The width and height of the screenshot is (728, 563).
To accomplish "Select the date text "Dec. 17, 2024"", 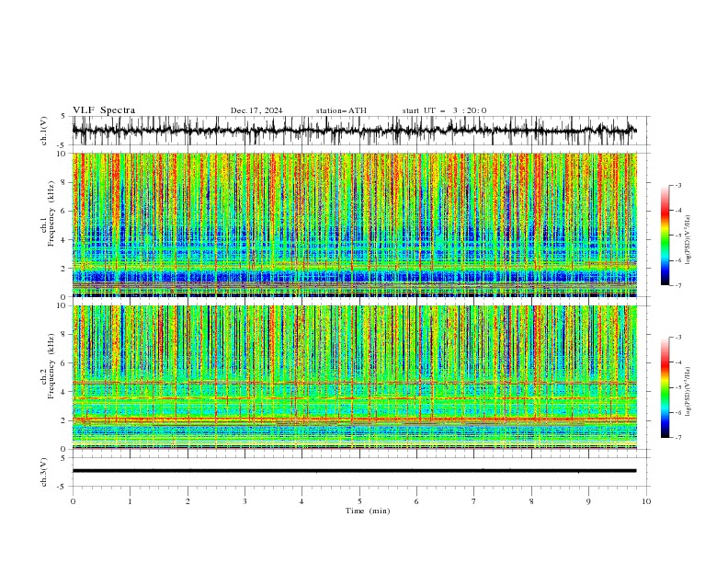I will point(256,110).
